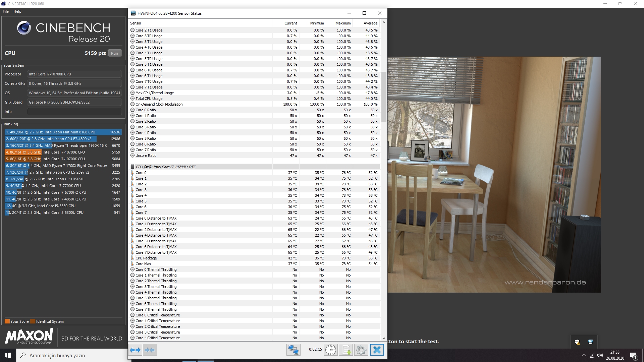Click the Maximum column header
This screenshot has height=362, width=644.
(339, 23)
